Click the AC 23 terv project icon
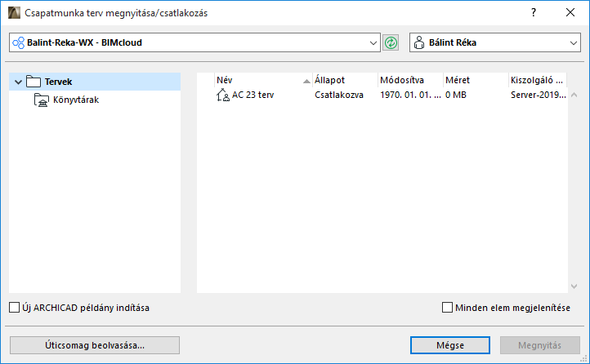 pos(223,95)
